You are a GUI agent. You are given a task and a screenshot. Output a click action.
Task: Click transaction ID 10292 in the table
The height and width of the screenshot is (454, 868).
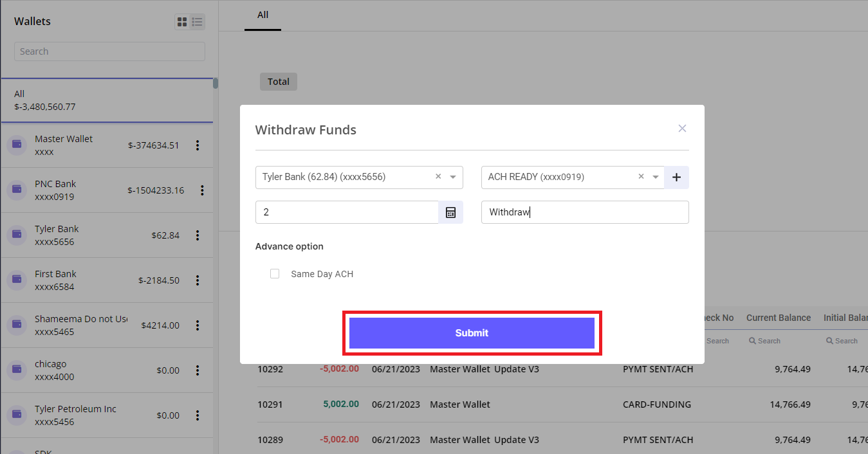[270, 369]
